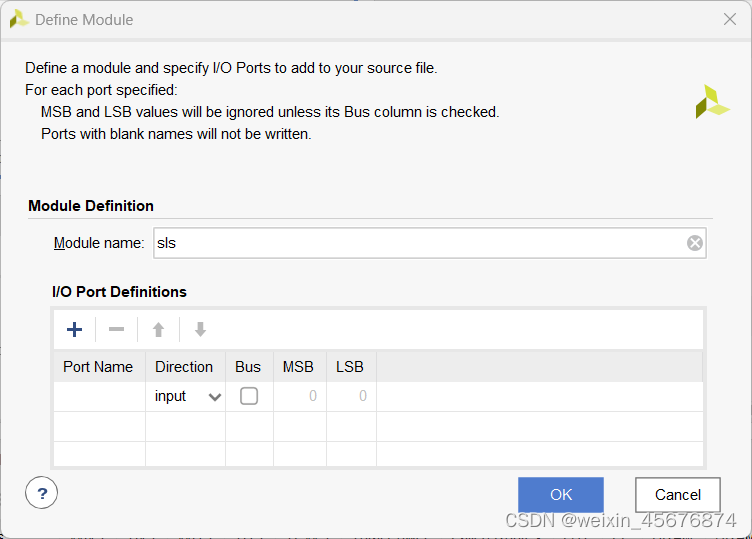Click the LSB value cell

pyautogui.click(x=352, y=397)
